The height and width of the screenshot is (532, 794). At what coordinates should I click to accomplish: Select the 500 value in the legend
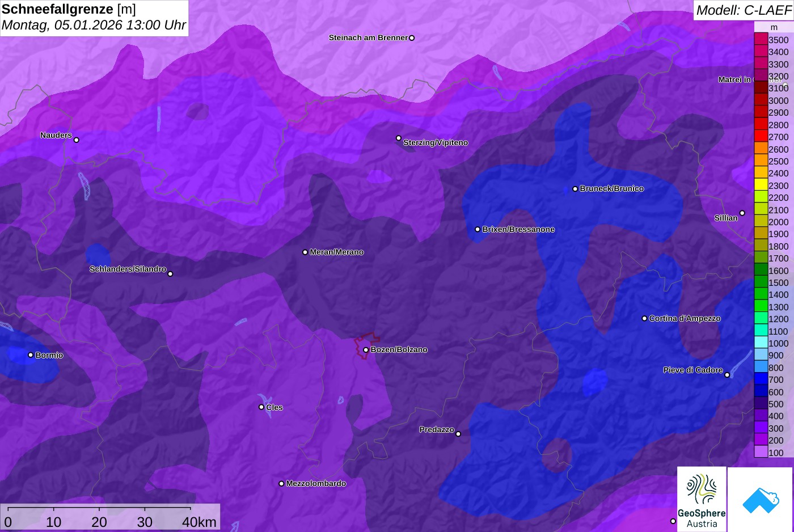pos(776,404)
